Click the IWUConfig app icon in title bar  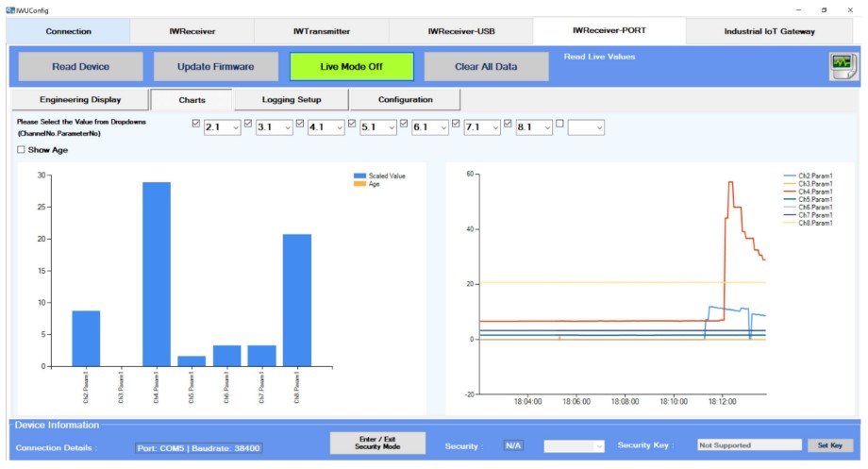9,9
